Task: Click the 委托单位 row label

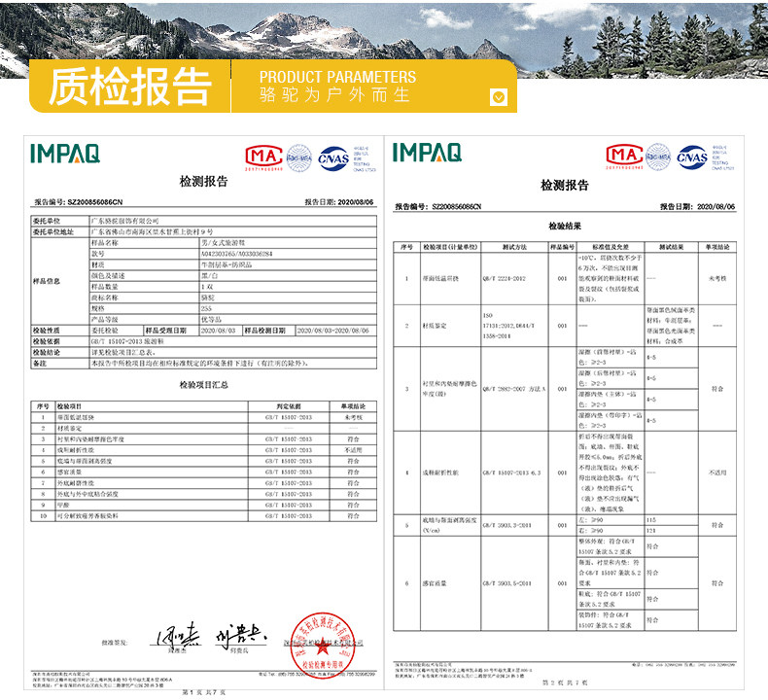Action: (x=46, y=221)
